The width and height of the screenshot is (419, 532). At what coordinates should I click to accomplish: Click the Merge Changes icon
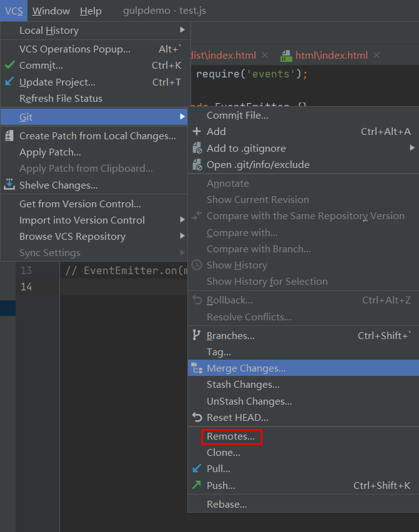(197, 368)
